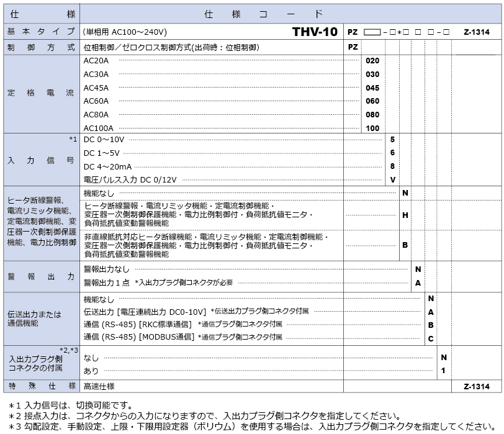Screen dimensions: 504x434
Task: Select the AC100A rated current entry
Action: (x=97, y=128)
